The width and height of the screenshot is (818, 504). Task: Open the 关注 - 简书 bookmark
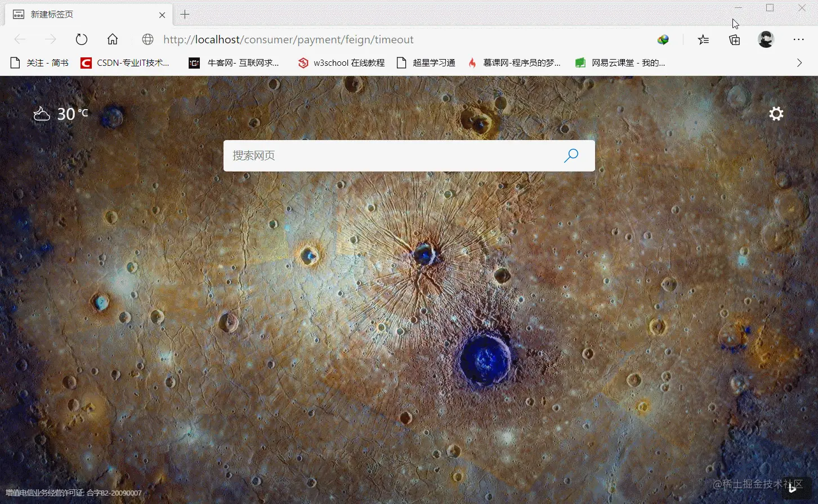[x=39, y=62]
